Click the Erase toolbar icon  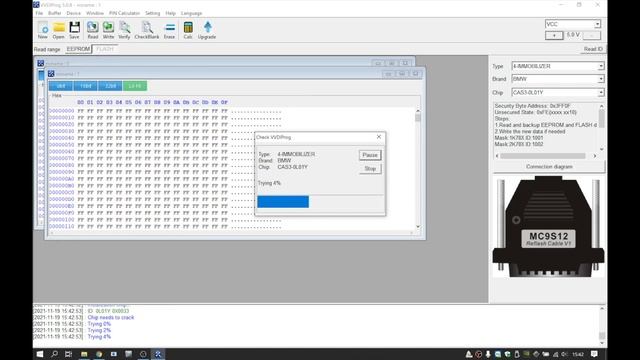tap(169, 30)
